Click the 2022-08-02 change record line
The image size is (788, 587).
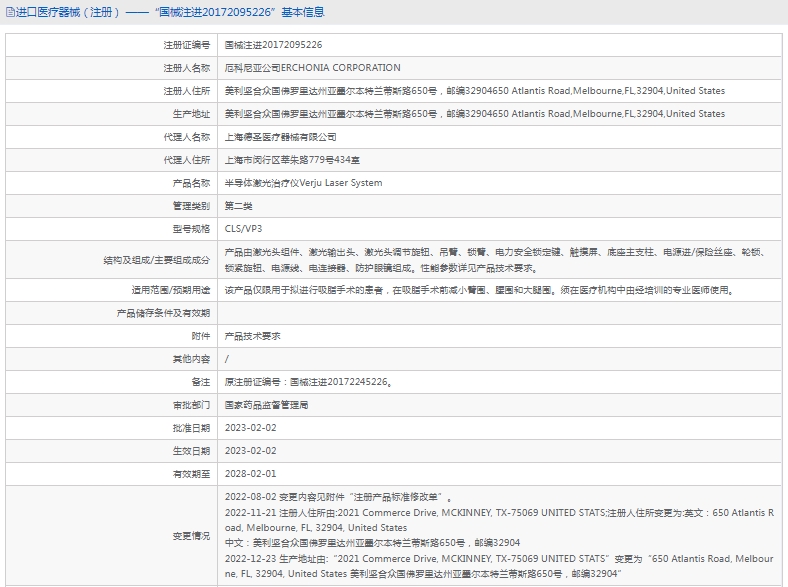(338, 497)
